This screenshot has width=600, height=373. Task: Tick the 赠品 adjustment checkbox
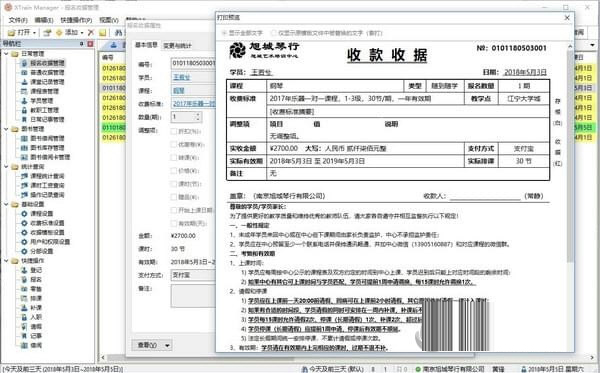click(x=174, y=197)
